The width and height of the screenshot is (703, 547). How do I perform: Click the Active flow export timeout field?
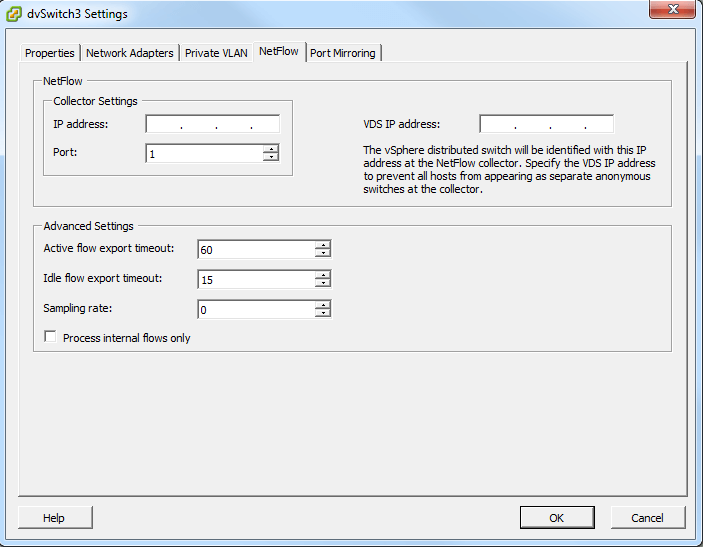(256, 249)
